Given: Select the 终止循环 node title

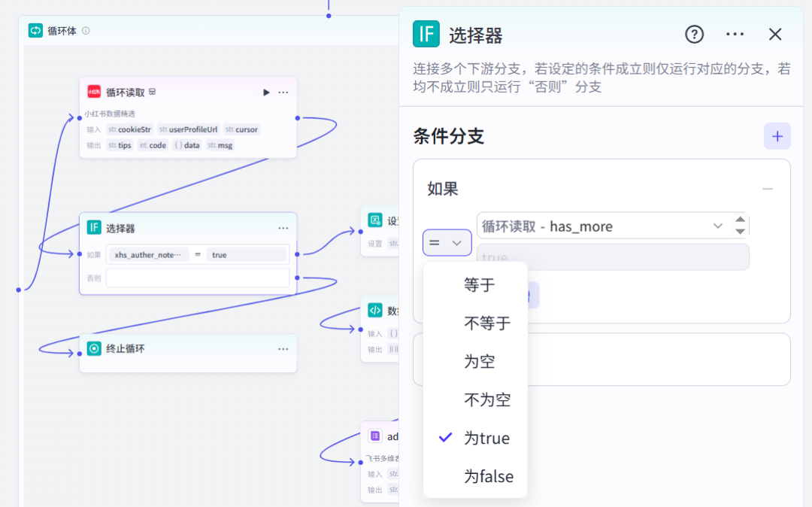Looking at the screenshot, I should [x=126, y=348].
